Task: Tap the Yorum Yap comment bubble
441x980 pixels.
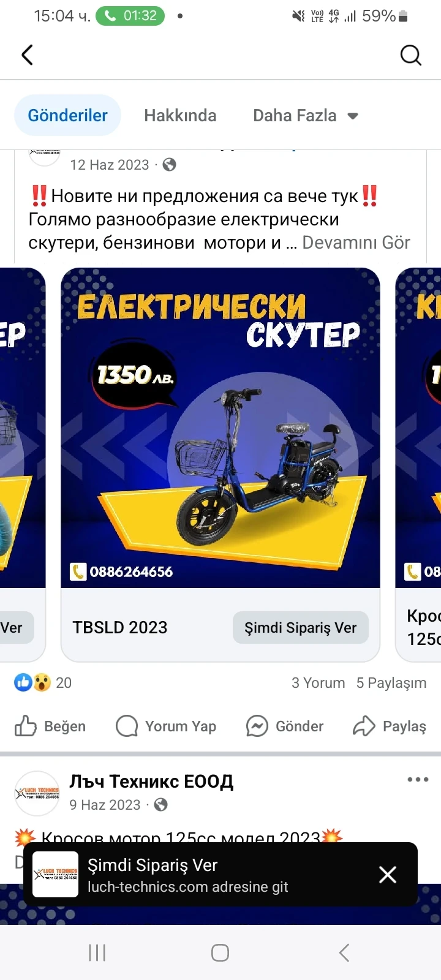Action: (x=127, y=726)
